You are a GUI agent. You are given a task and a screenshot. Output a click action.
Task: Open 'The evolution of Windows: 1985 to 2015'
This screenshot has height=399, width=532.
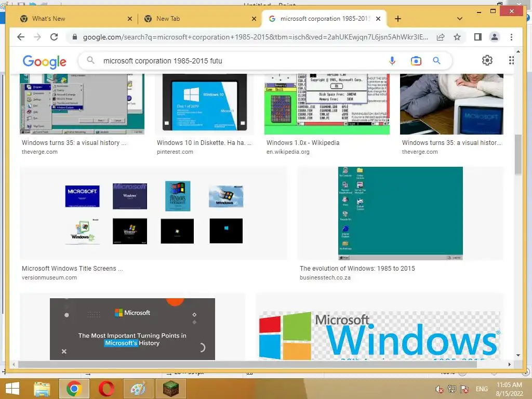tap(357, 269)
